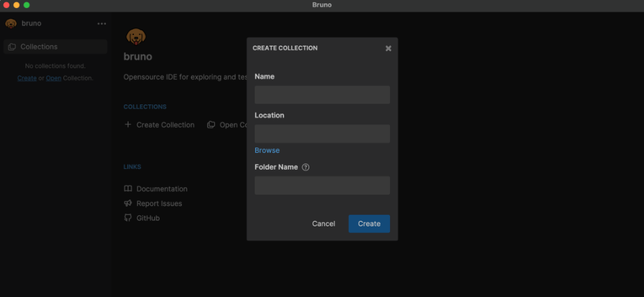Open the GitHub link

coord(148,218)
